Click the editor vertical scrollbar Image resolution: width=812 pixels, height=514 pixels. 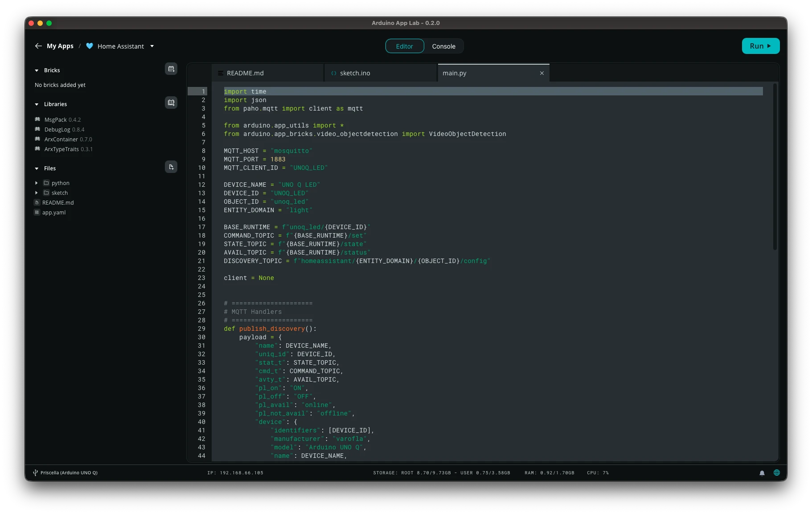coord(775,167)
